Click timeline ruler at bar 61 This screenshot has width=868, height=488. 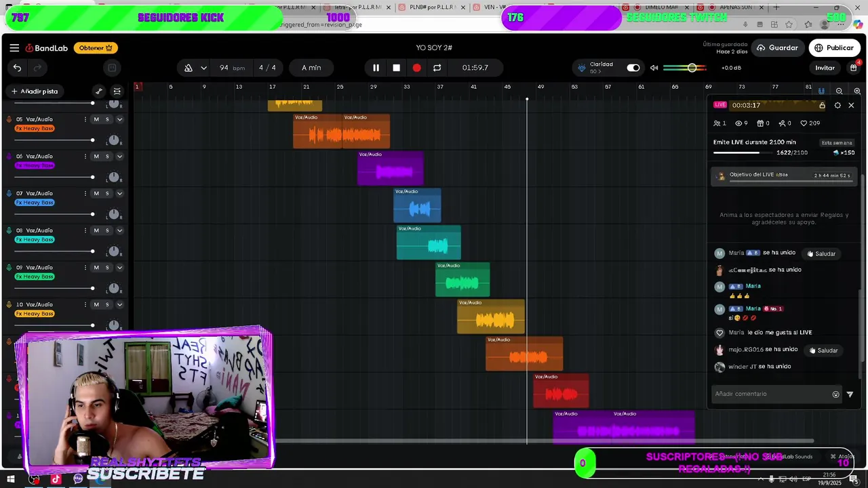click(641, 87)
